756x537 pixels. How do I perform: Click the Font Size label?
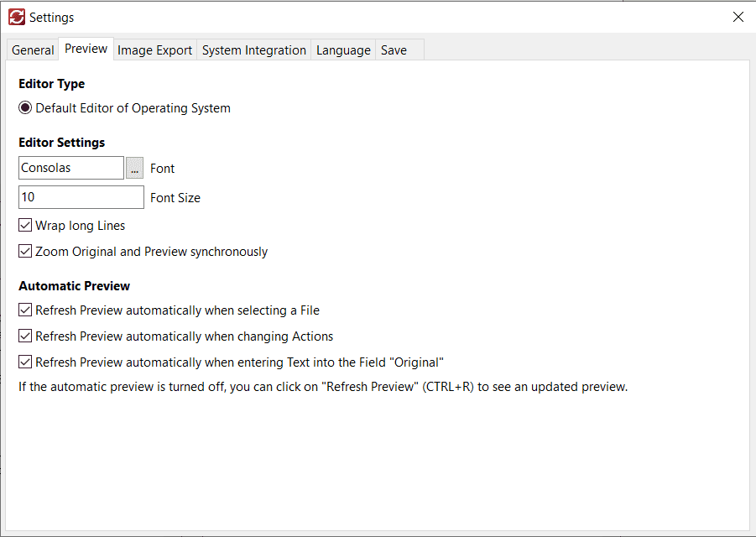[x=175, y=198]
